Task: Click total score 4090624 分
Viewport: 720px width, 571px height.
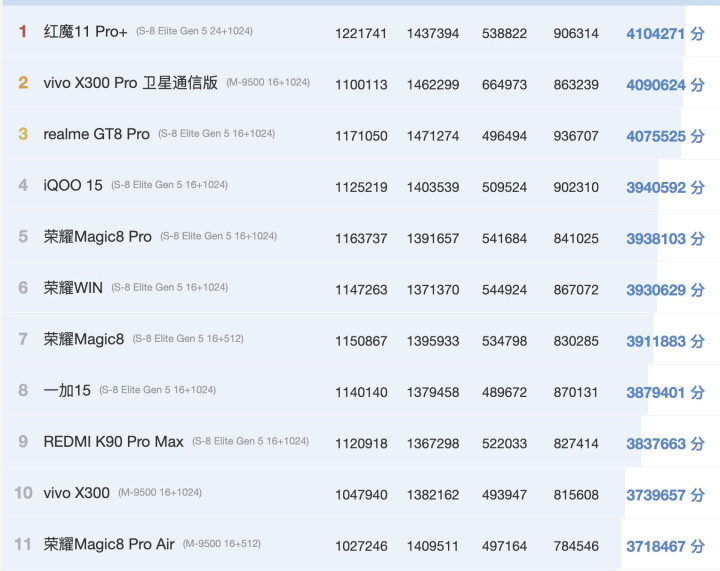Action: click(665, 85)
